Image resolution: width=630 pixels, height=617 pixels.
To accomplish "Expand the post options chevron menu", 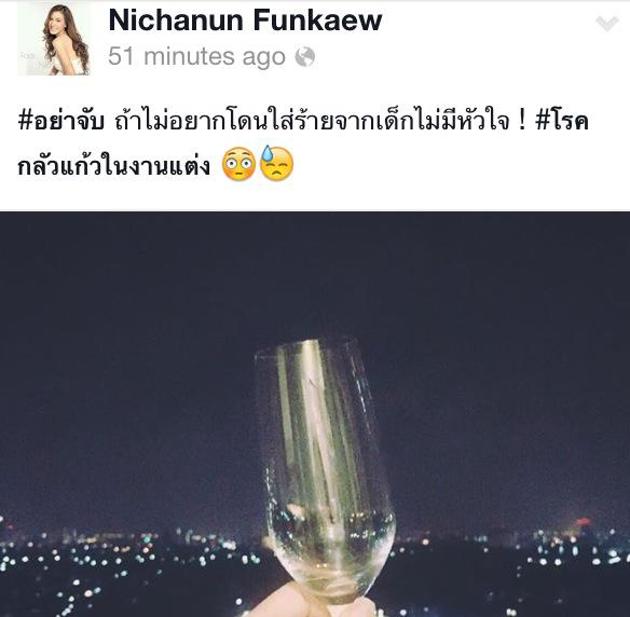I will (607, 24).
